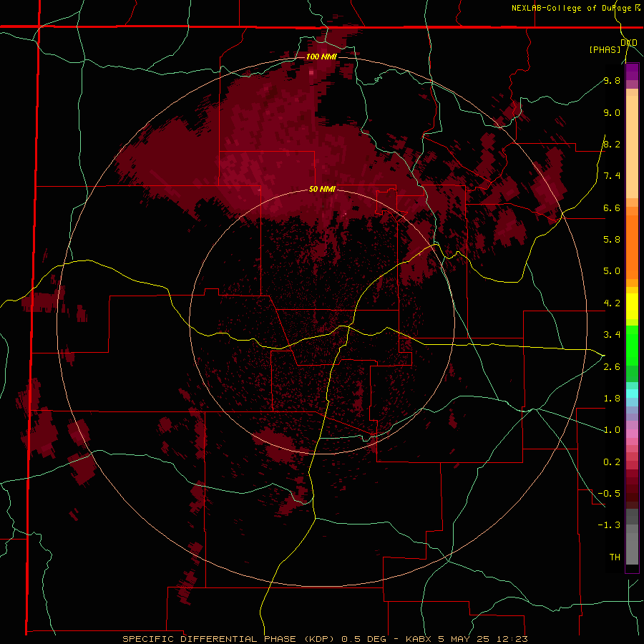This screenshot has height=644, width=644.
Task: Pick the peach color bar segment
Action: [632, 147]
